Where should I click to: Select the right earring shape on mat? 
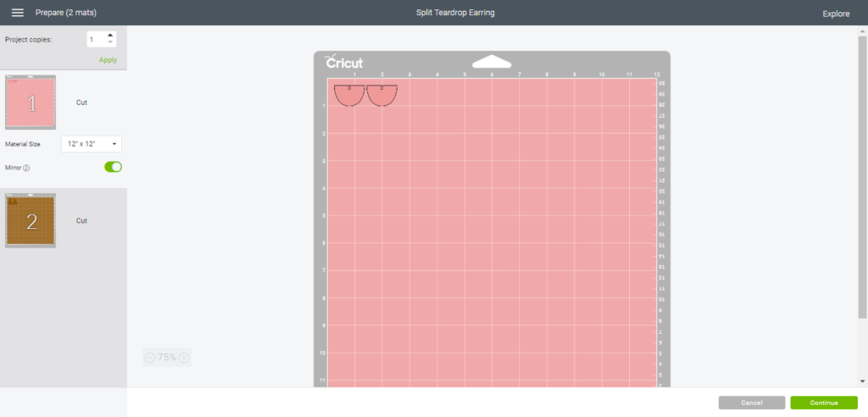pyautogui.click(x=382, y=95)
